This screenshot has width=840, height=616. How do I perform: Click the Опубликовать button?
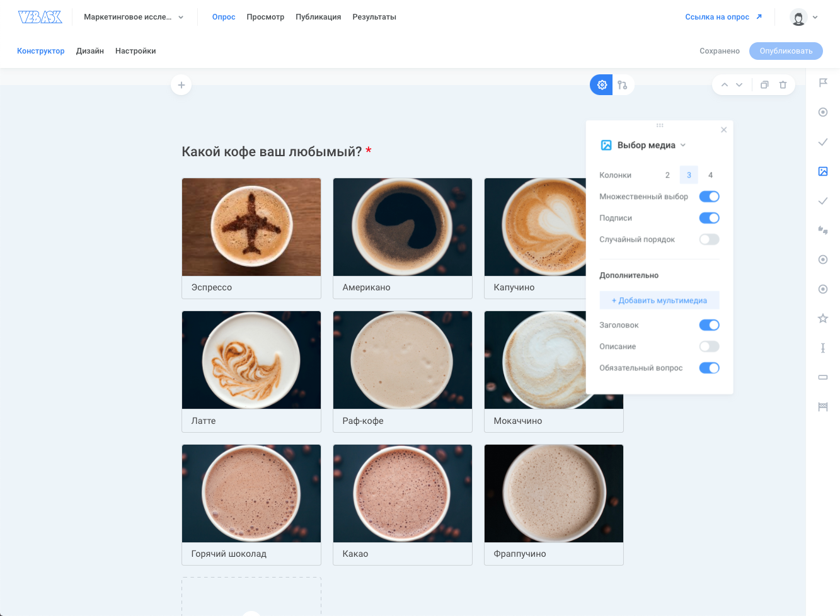[786, 51]
